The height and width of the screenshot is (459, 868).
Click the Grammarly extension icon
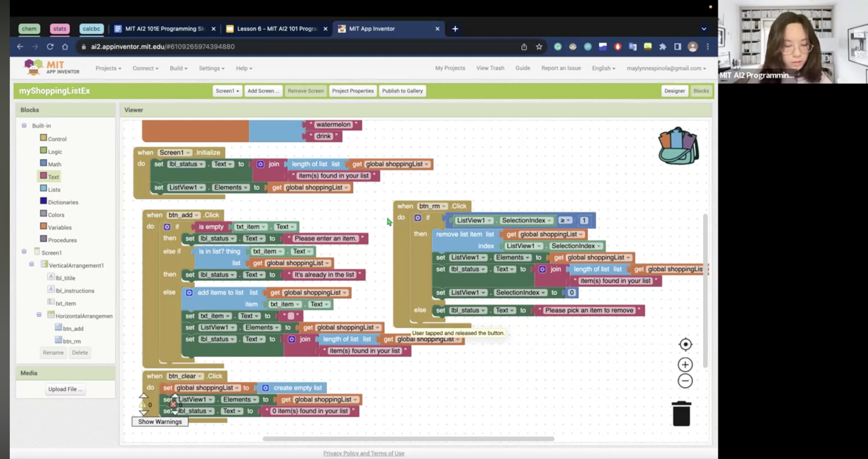click(x=557, y=46)
